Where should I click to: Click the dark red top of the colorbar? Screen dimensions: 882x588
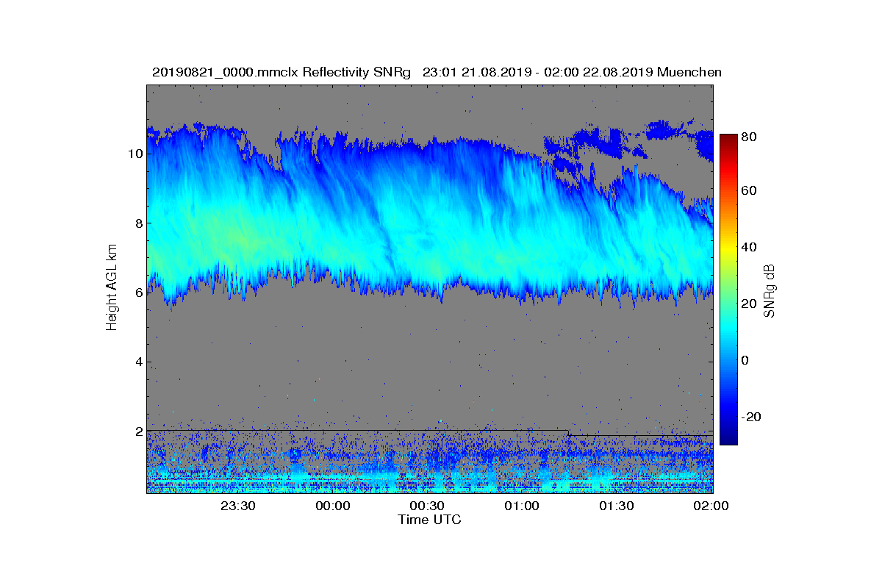pyautogui.click(x=728, y=139)
